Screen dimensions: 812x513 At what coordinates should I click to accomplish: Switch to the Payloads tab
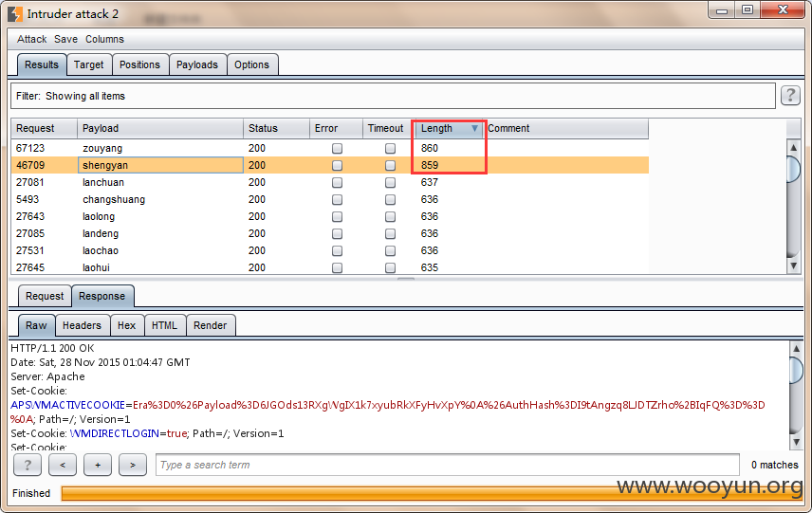pos(196,64)
